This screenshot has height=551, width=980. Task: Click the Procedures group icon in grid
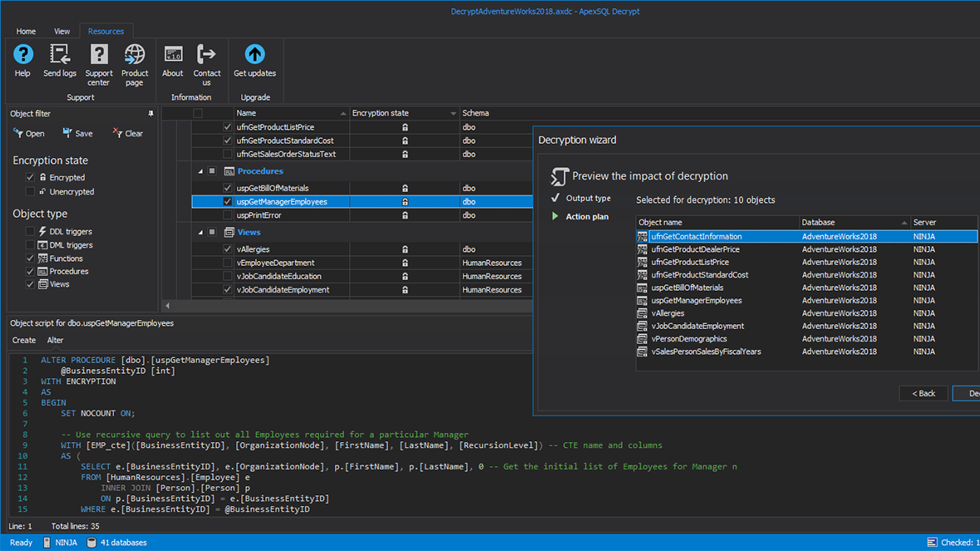coord(229,171)
